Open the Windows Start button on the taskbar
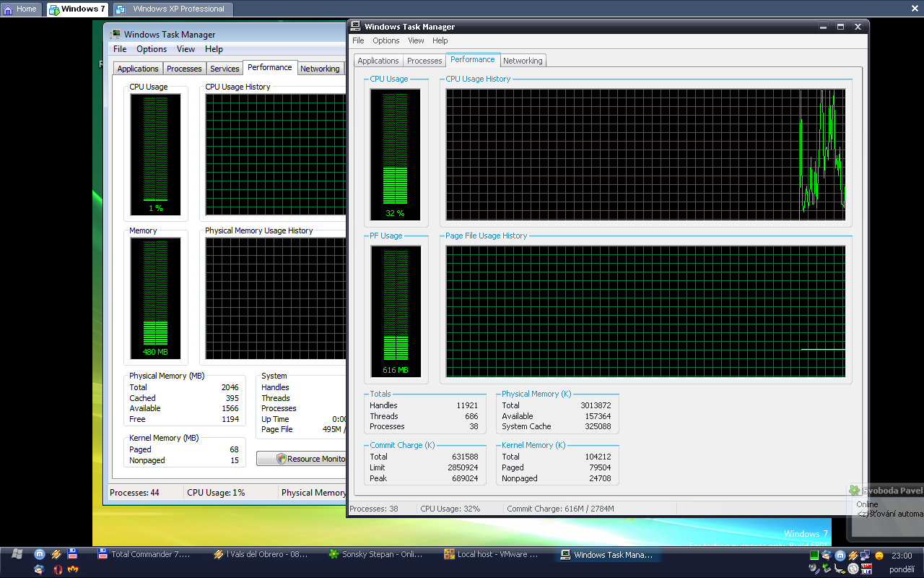The height and width of the screenshot is (578, 924). 17,554
